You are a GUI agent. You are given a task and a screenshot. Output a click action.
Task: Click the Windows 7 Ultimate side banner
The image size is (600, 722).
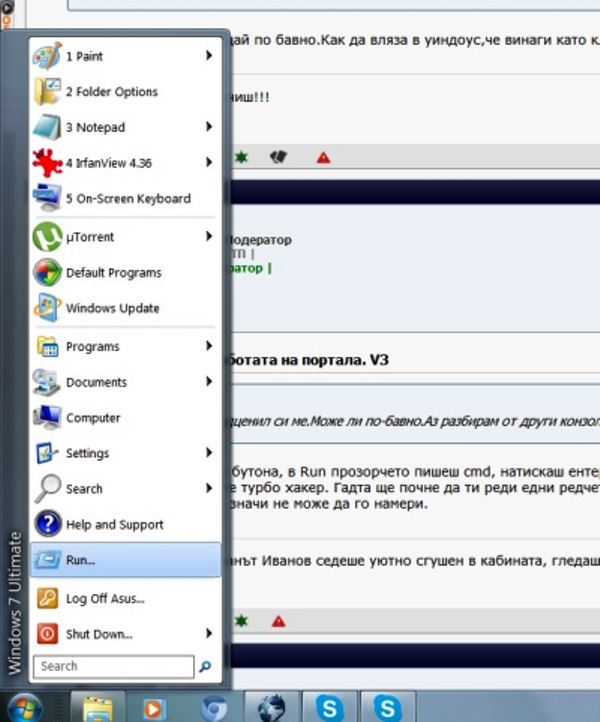click(15, 603)
